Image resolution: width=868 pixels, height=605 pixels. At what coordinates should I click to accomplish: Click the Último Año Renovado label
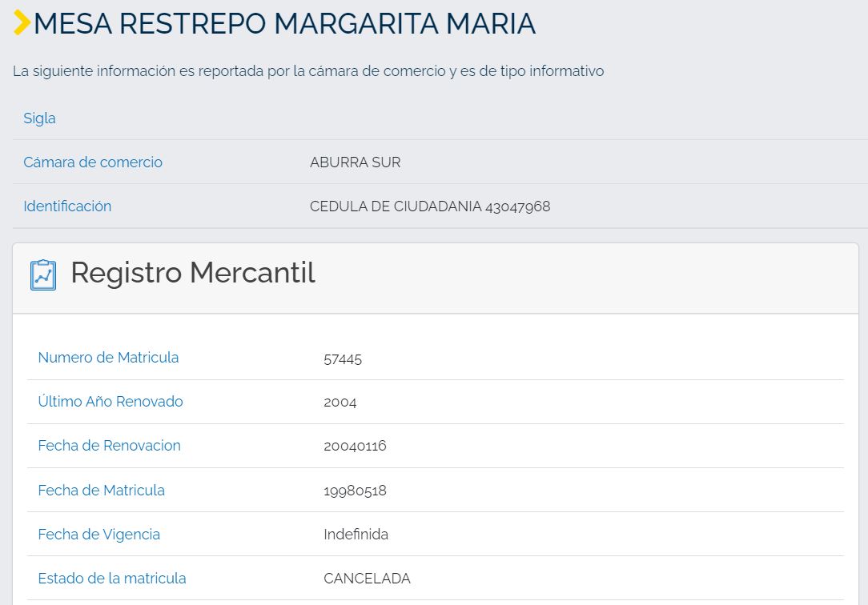(x=111, y=402)
